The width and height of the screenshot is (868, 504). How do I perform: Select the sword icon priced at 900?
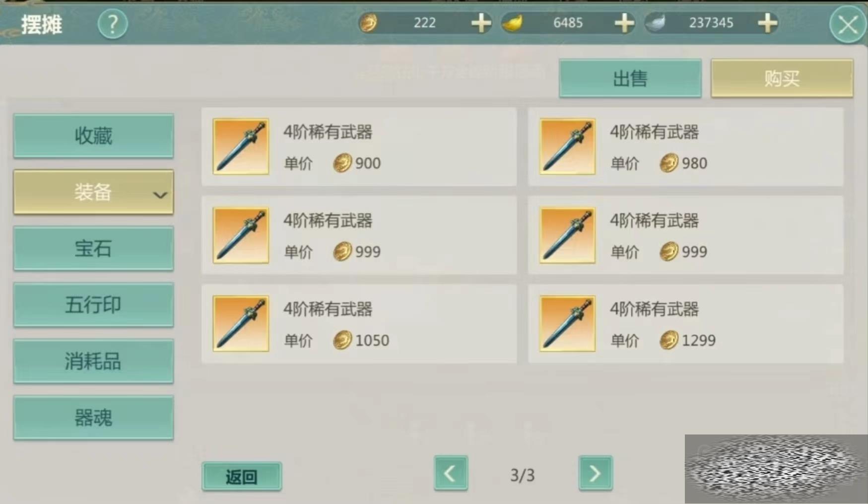(241, 146)
